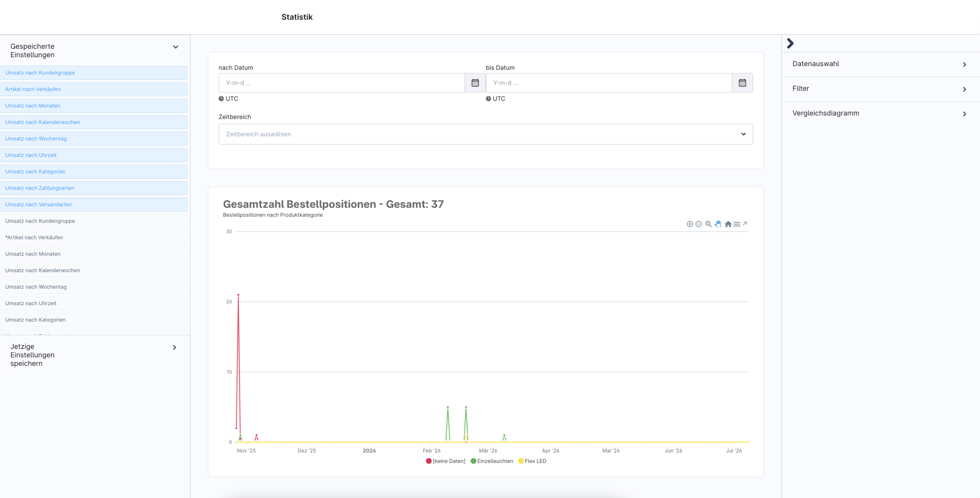Screen dimensions: 980x498
Task: Select blue-highlighted Umsatz nach Monaten preset
Action: (94, 106)
